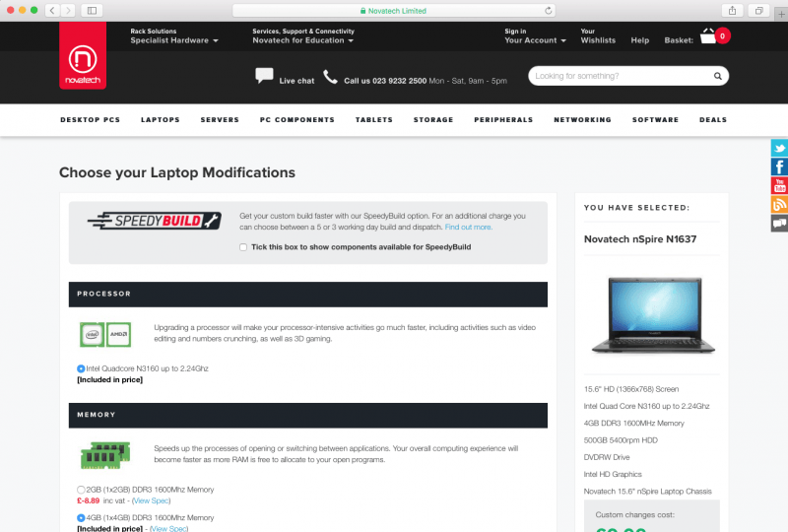This screenshot has width=788, height=532.
Task: Click the Find out more link
Action: (469, 228)
